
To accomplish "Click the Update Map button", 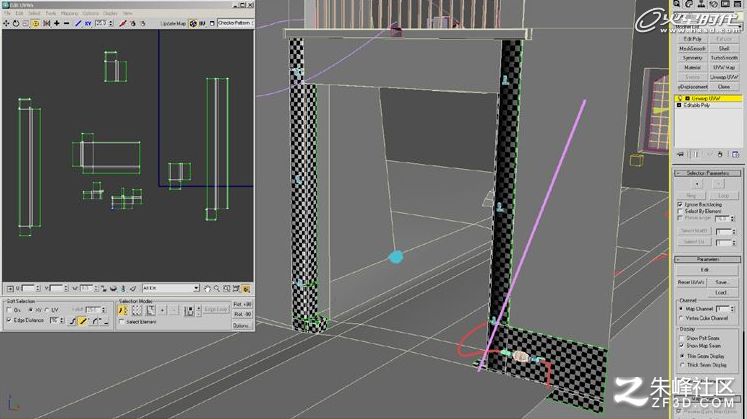I will (x=173, y=23).
